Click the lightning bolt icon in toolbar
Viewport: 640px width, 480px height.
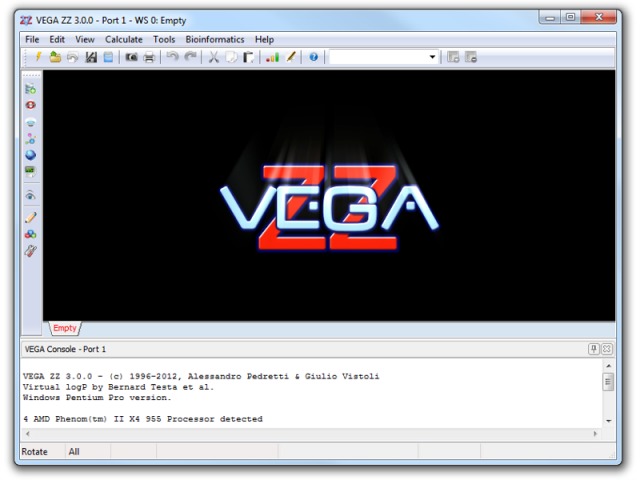pos(38,57)
